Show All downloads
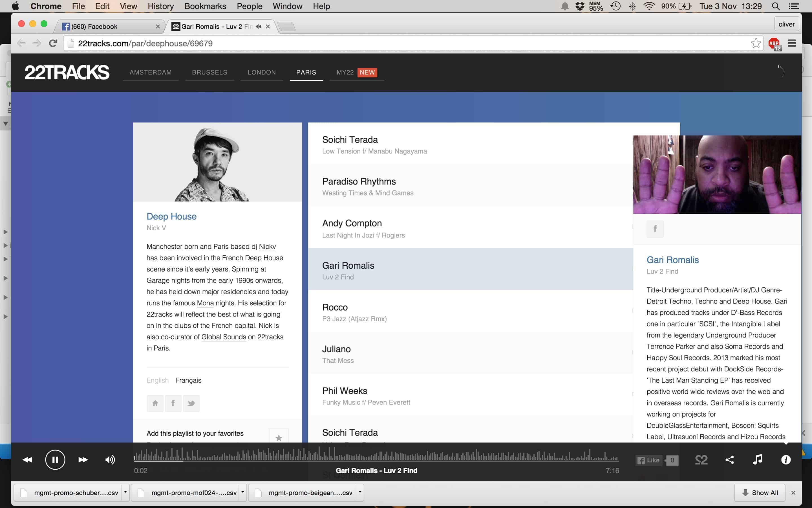Screen dimensions: 812x508 [760, 492]
